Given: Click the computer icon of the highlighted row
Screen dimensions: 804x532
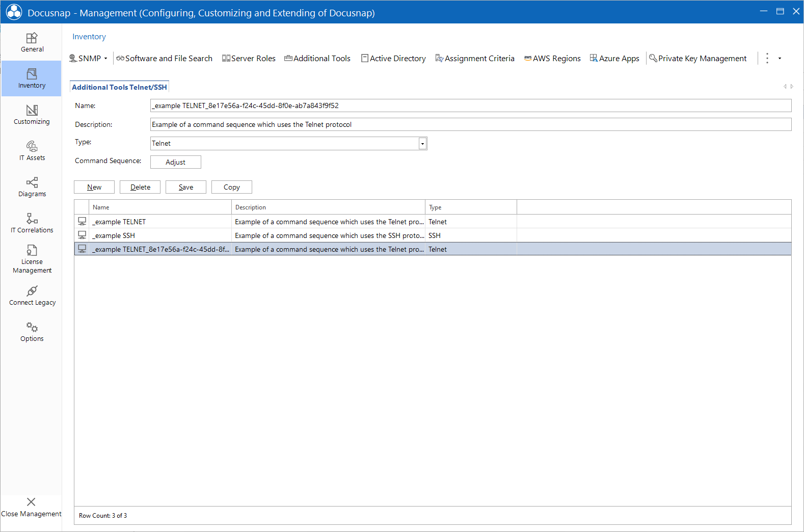Looking at the screenshot, I should click(82, 249).
